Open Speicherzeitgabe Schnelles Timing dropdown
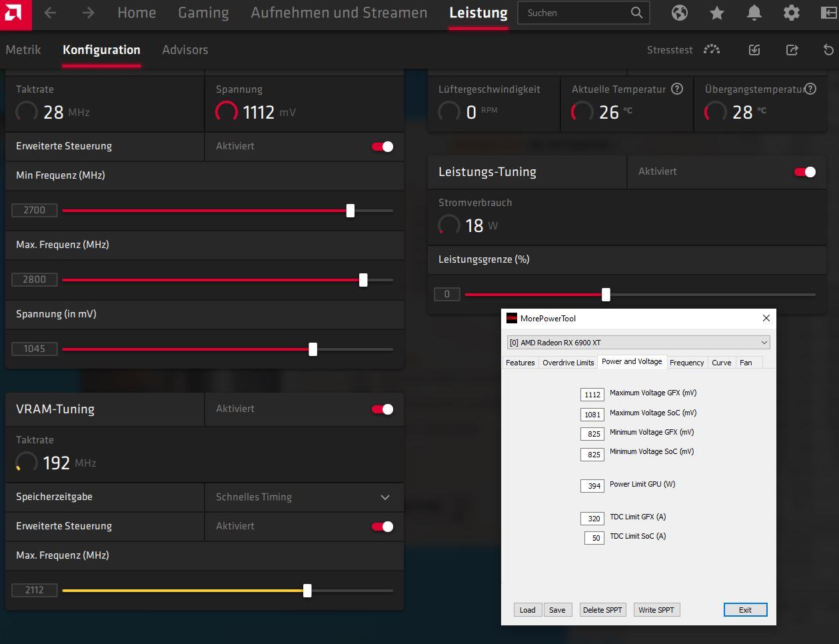The width and height of the screenshot is (839, 644). coord(304,497)
